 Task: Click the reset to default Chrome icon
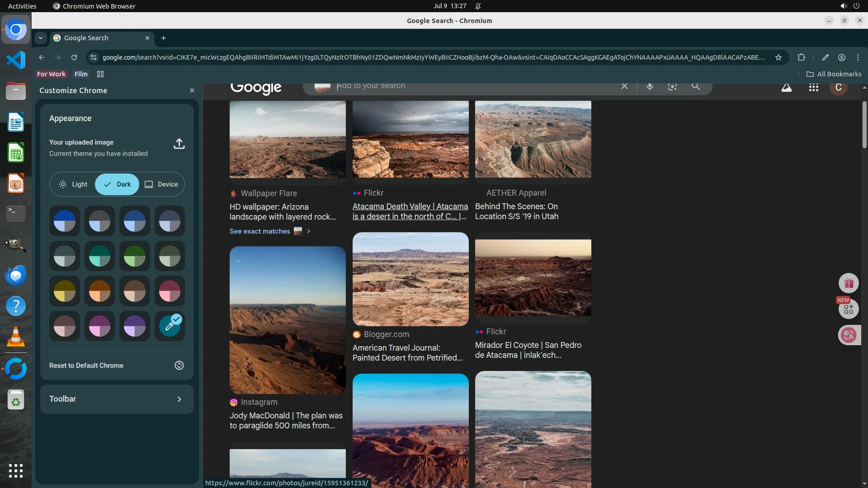(x=179, y=365)
